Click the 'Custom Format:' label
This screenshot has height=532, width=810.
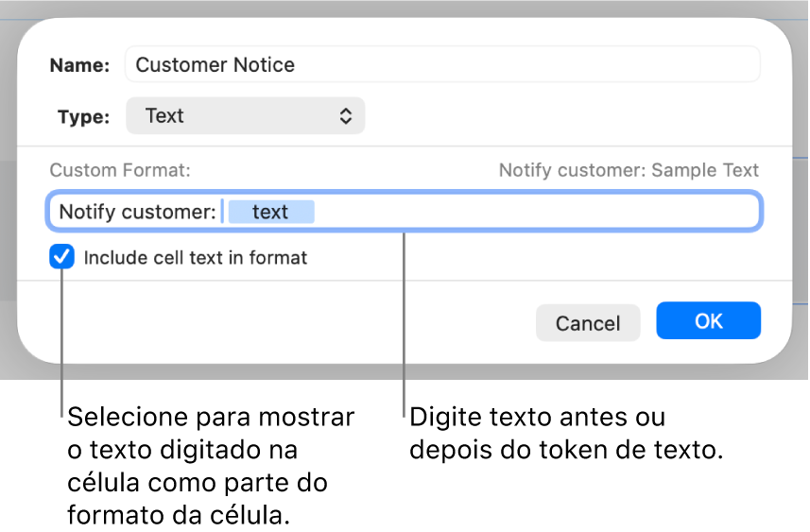120,170
